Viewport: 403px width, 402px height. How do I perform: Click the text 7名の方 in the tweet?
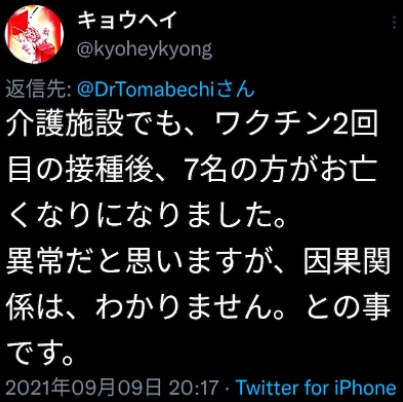(x=232, y=169)
